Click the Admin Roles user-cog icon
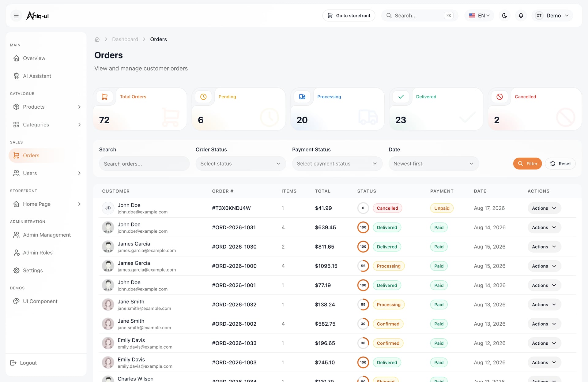This screenshot has height=382, width=588. click(16, 253)
